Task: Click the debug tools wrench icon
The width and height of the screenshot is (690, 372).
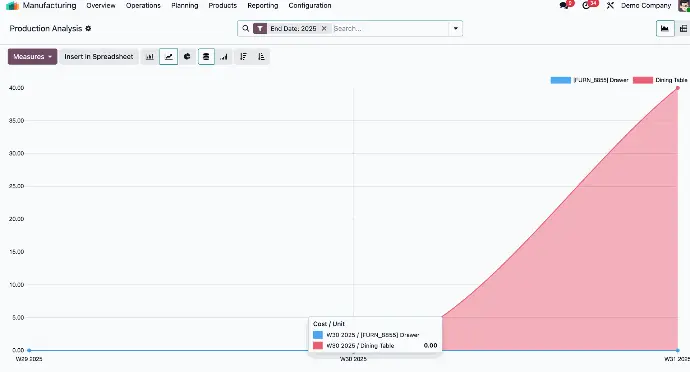Action: tap(610, 6)
